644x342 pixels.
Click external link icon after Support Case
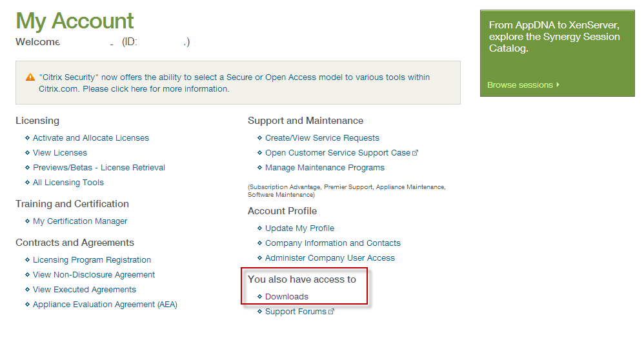(416, 153)
